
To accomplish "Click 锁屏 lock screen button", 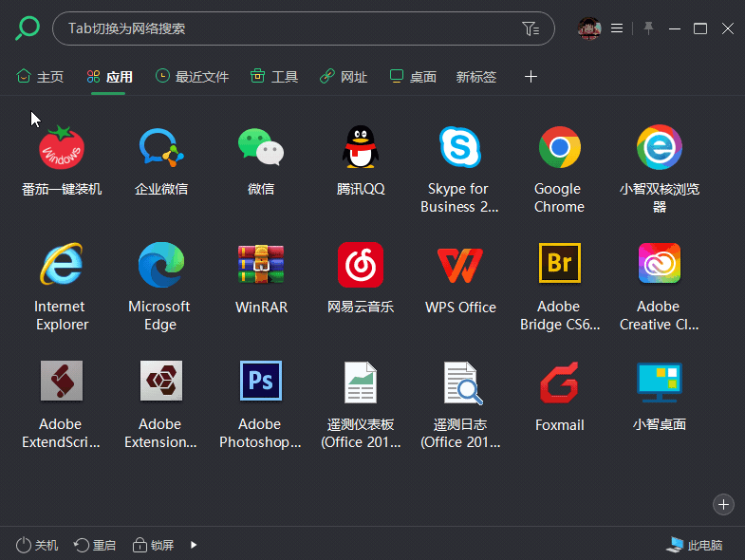I will tap(153, 545).
